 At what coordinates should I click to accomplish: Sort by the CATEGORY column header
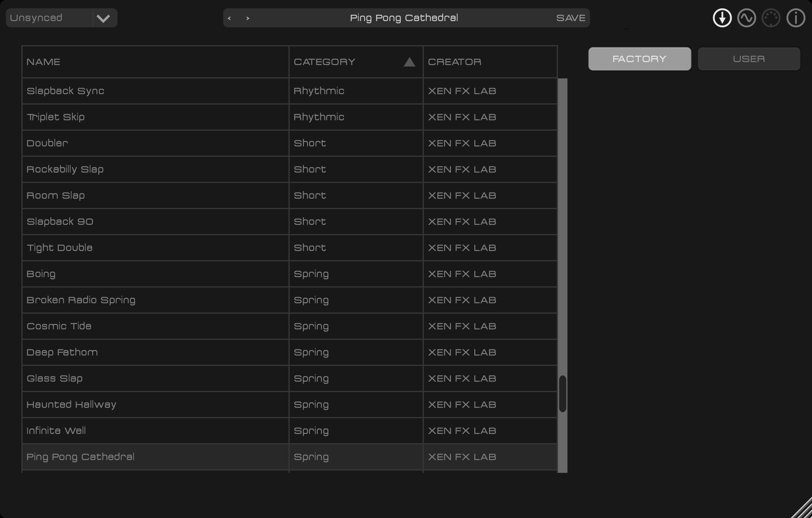[x=356, y=62]
